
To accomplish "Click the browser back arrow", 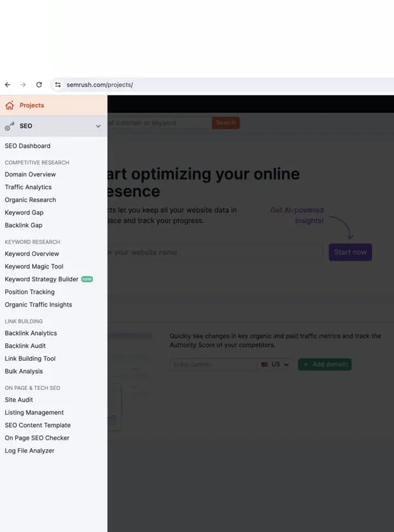I will point(8,85).
